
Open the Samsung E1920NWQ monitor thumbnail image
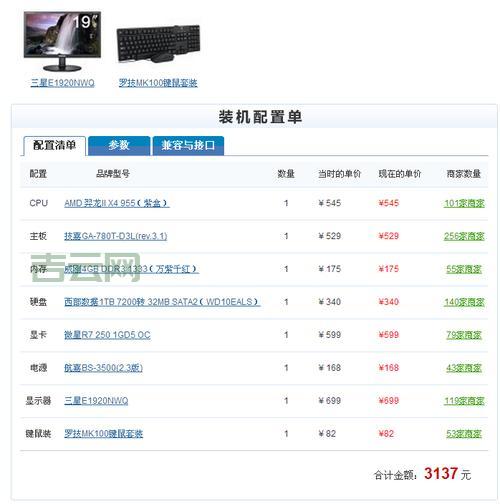(x=62, y=41)
